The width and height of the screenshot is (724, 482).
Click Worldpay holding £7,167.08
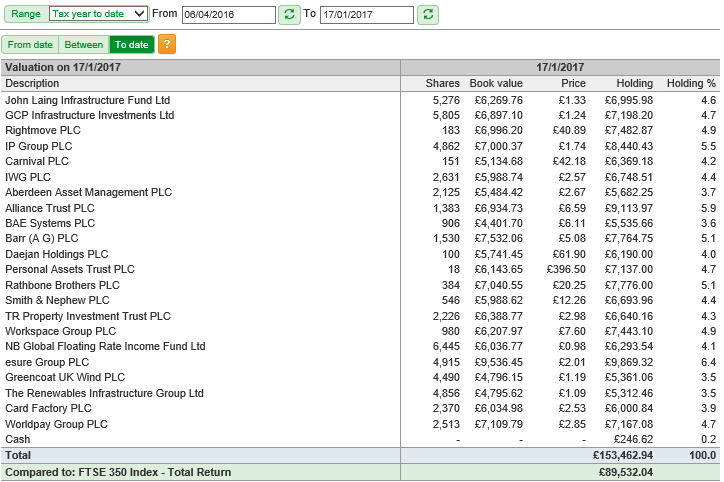click(629, 424)
